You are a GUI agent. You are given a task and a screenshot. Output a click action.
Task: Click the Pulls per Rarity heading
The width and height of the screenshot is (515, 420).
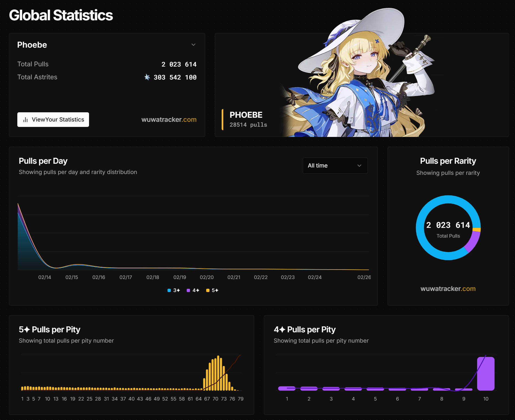448,161
